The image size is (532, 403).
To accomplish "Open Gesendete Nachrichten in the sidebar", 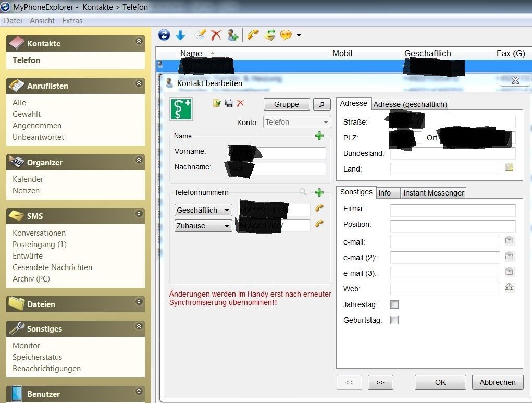I will pyautogui.click(x=52, y=267).
